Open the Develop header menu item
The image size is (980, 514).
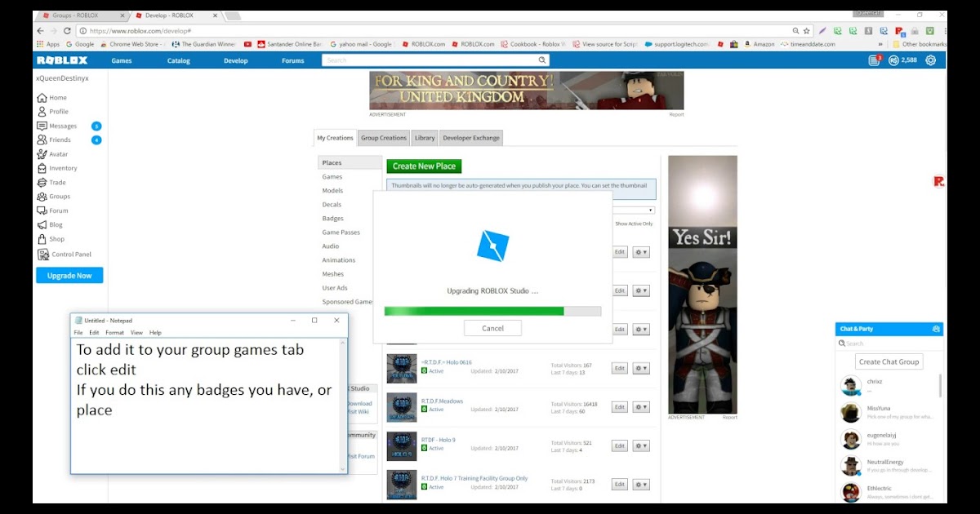coord(236,60)
